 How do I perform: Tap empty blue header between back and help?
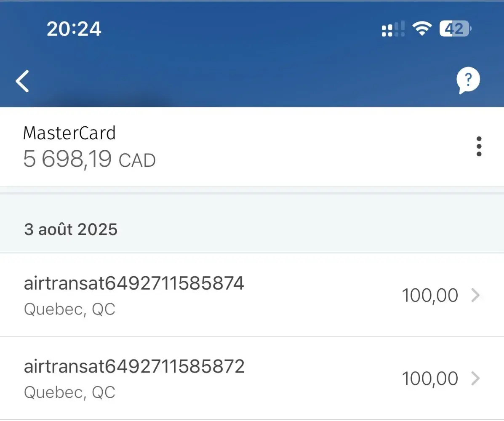244,80
